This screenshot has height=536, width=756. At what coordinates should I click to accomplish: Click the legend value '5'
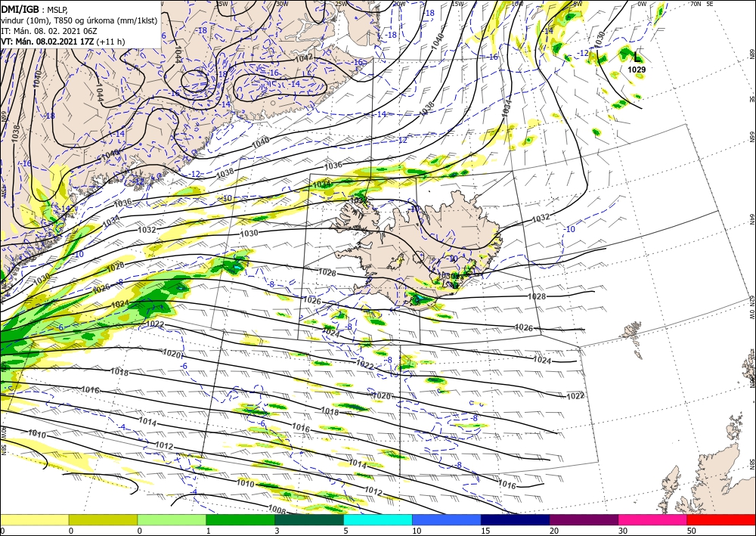click(x=345, y=531)
